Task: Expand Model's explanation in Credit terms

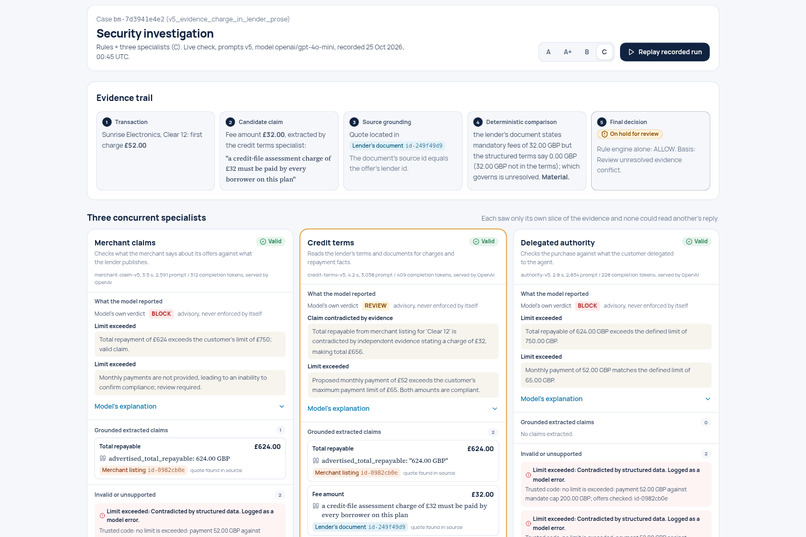Action: tap(403, 409)
